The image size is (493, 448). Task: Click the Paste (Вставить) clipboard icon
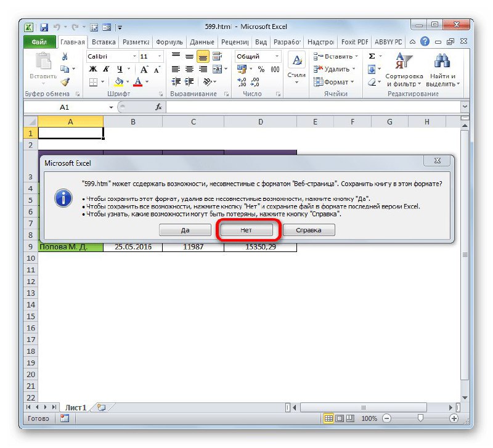click(x=43, y=61)
